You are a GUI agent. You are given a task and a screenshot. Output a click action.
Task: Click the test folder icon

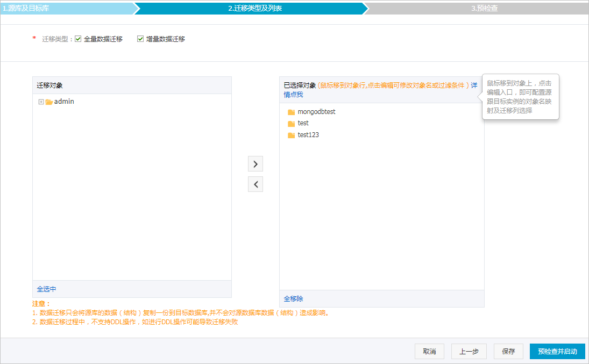pos(291,124)
